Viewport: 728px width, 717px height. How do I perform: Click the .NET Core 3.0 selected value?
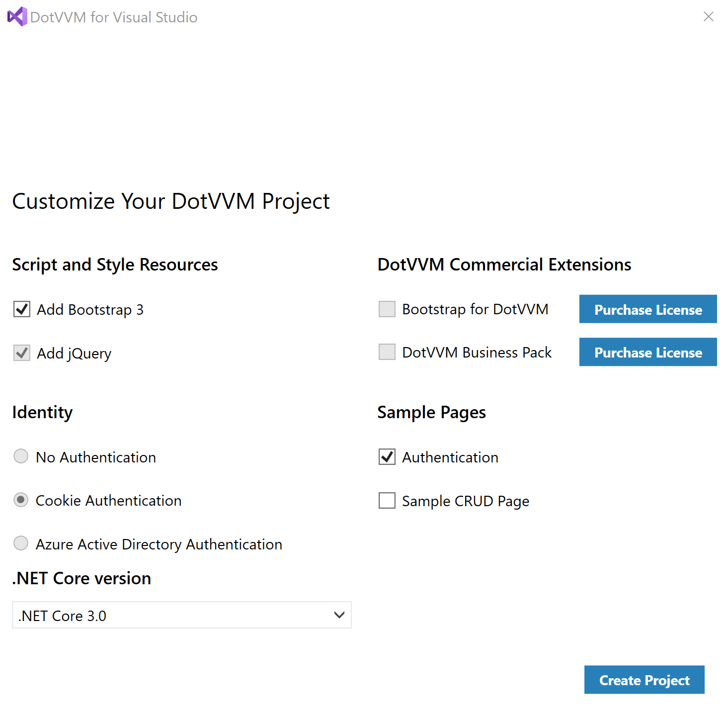[x=63, y=616]
